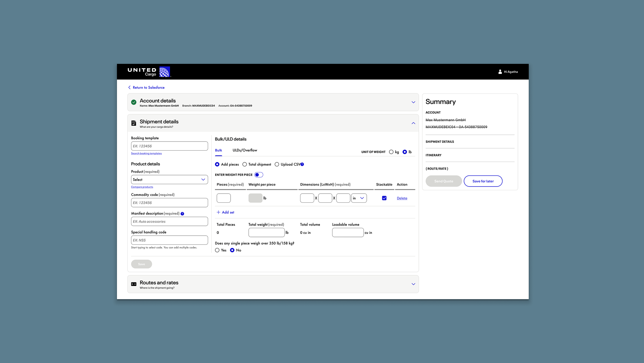The width and height of the screenshot is (644, 363).
Task: Choose the Total shipment option
Action: (x=245, y=164)
